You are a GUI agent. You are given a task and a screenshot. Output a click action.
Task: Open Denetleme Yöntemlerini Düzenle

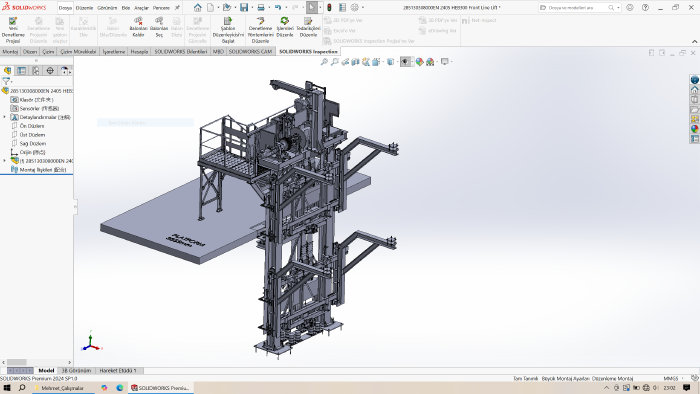tap(260, 30)
